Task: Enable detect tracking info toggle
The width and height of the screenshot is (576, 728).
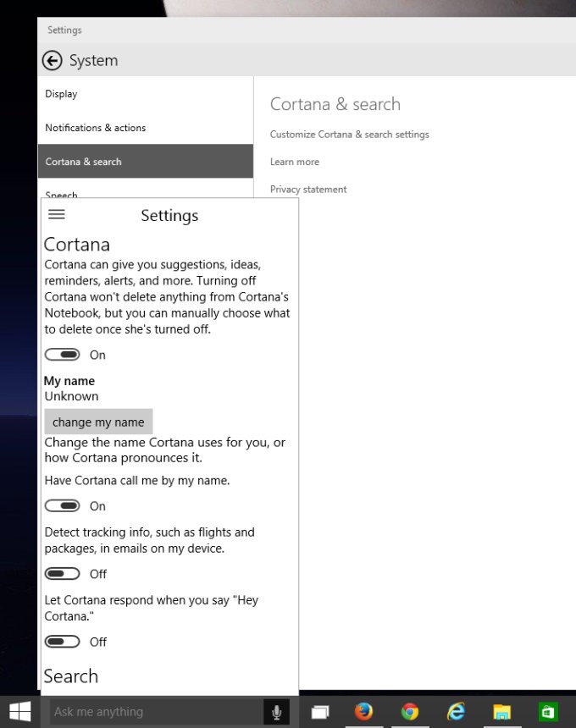Action: point(62,574)
